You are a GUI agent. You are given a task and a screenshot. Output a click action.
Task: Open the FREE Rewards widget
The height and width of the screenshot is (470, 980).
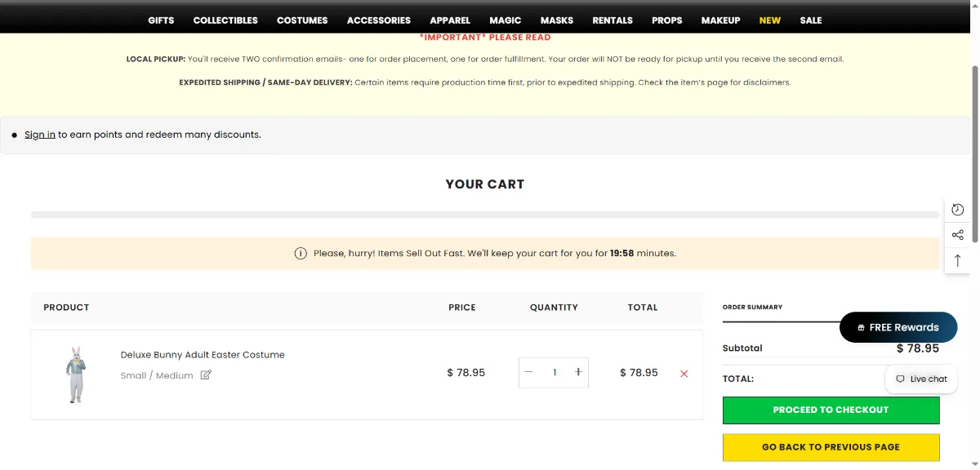point(898,327)
